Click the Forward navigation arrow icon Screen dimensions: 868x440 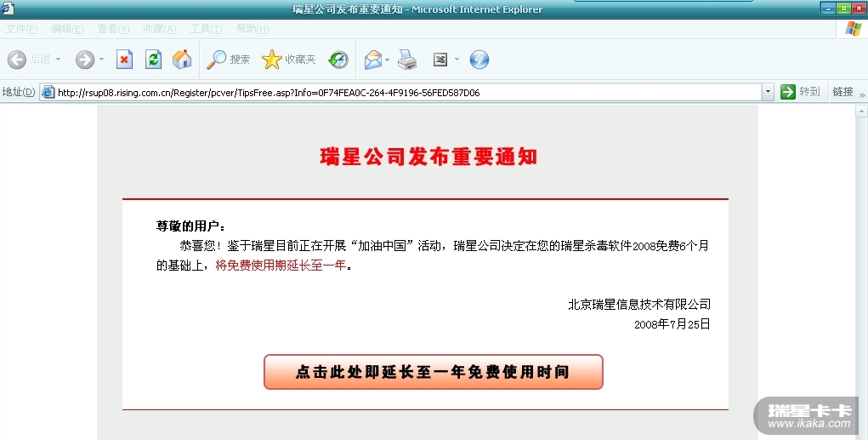click(85, 60)
